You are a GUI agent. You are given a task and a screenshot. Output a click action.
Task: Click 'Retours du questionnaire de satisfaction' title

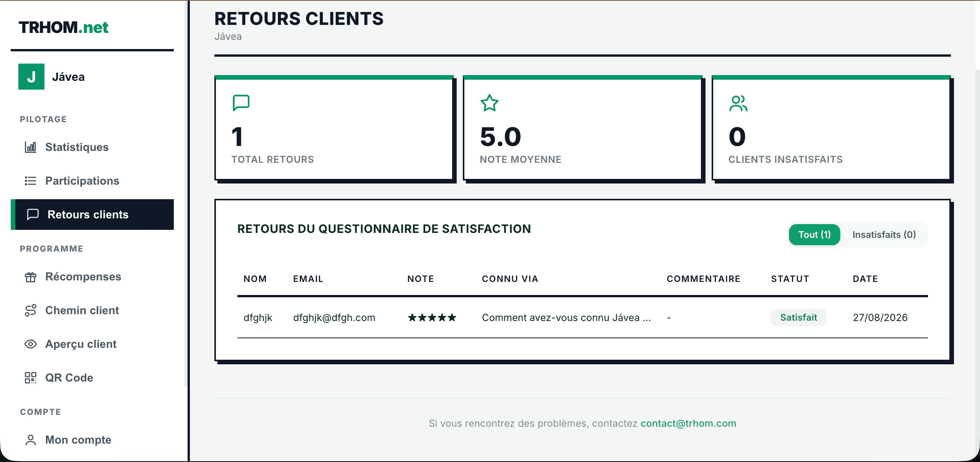[x=384, y=229]
